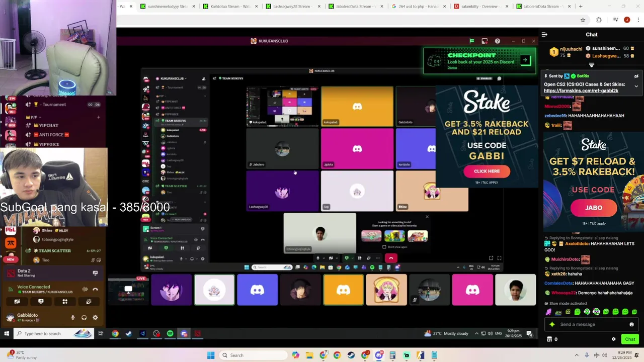Screen dimensions: 644x362
Task: Select the orange Discord avatar tile
Action: (x=343, y=290)
